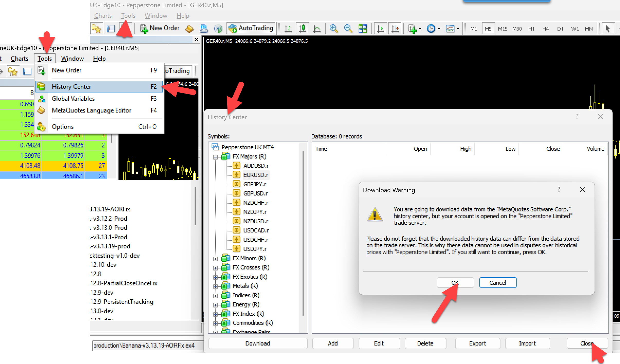Expand the Metals (R) symbol group
This screenshot has width=620, height=364.
pyautogui.click(x=215, y=286)
